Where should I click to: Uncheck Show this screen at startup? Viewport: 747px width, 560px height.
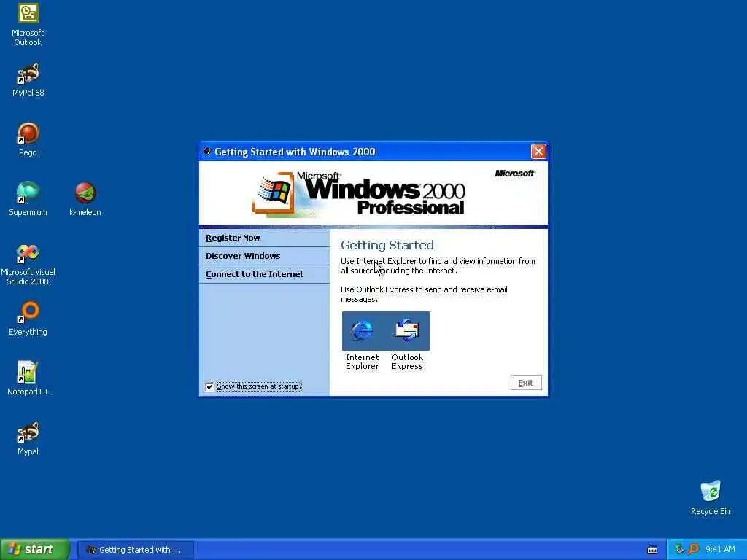point(209,386)
